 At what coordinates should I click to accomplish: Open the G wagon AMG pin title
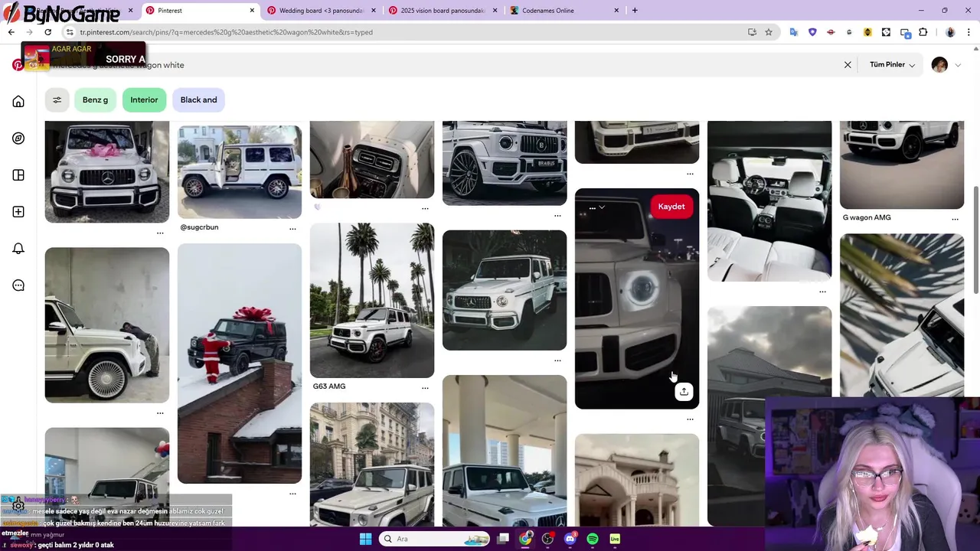(x=867, y=217)
